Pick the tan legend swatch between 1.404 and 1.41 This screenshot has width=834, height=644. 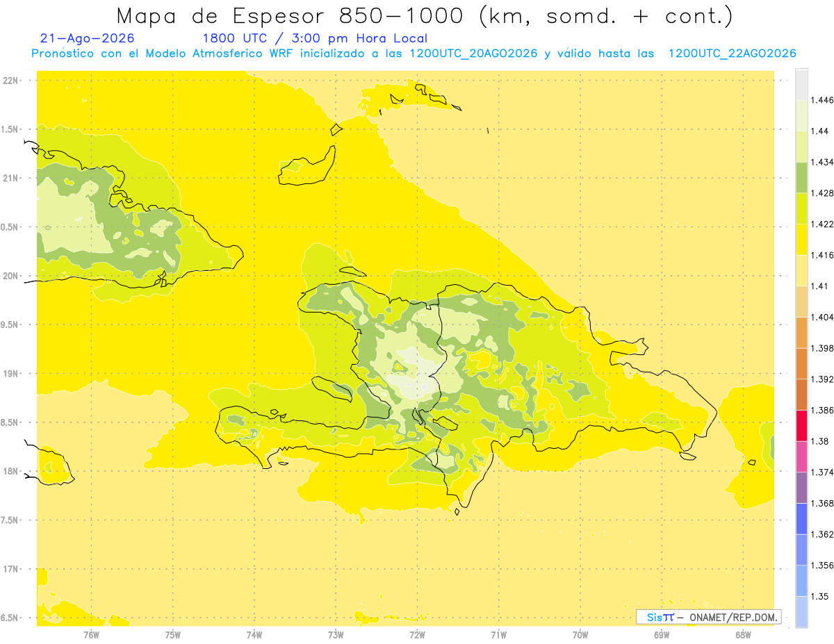coord(801,302)
